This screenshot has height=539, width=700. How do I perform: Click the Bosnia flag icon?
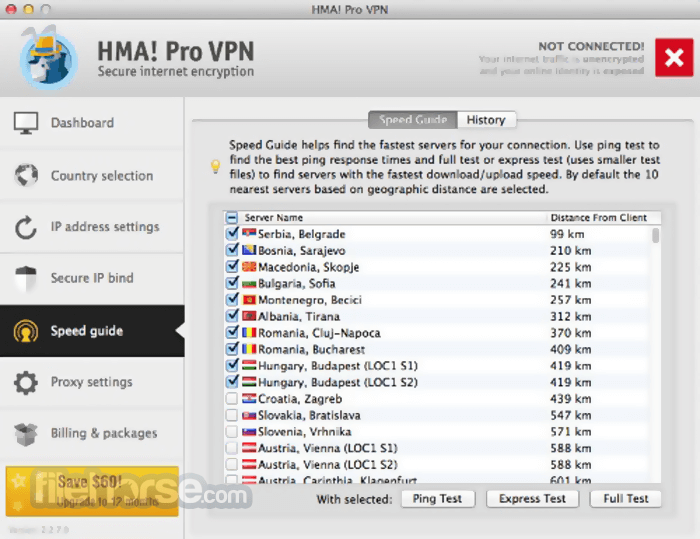point(249,250)
